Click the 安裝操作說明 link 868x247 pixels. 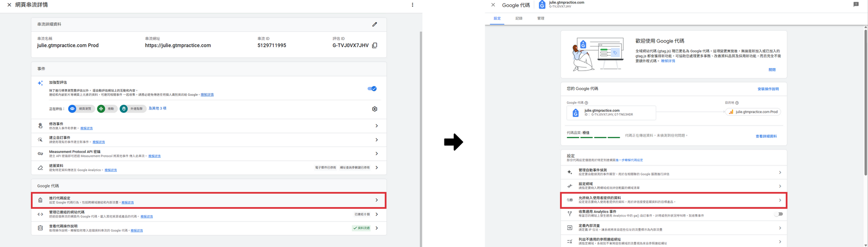click(x=768, y=89)
